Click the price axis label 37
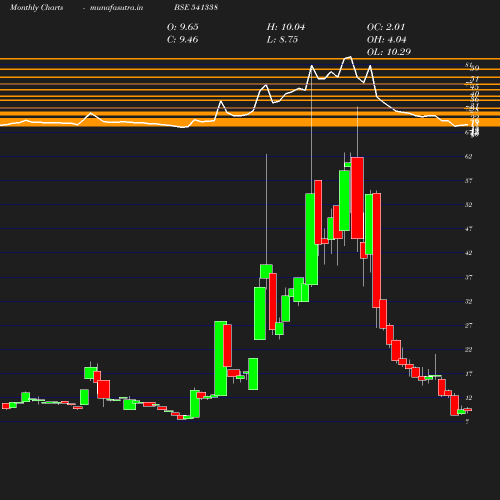 [x=468, y=277]
